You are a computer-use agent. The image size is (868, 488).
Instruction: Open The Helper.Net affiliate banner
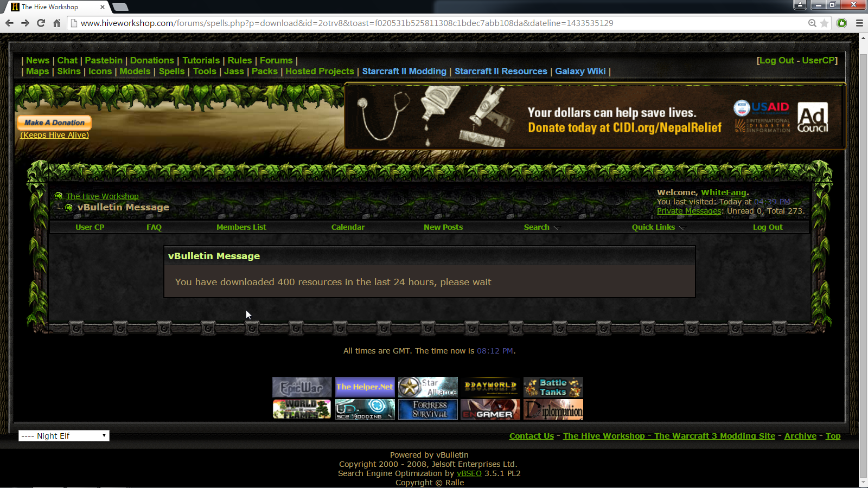[365, 387]
